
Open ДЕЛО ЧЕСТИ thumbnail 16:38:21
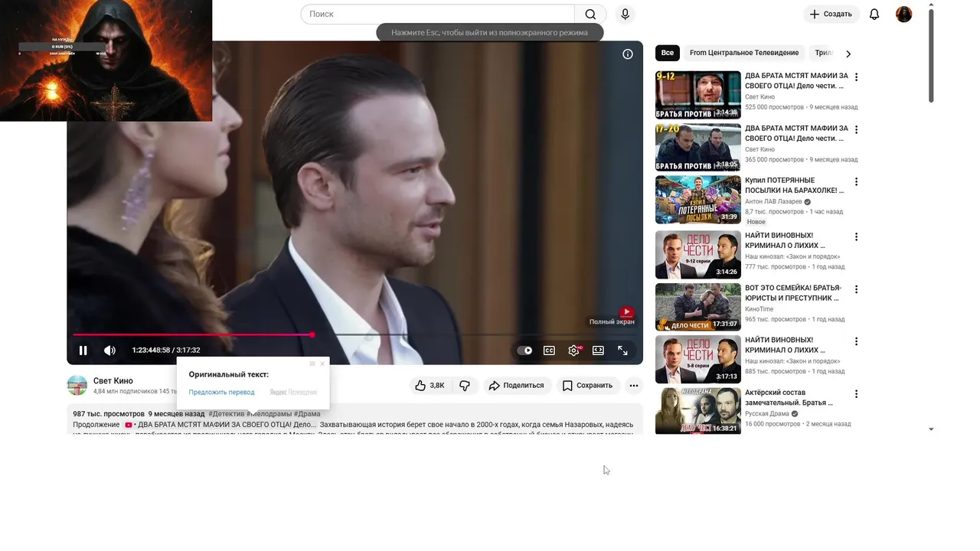pos(698,412)
